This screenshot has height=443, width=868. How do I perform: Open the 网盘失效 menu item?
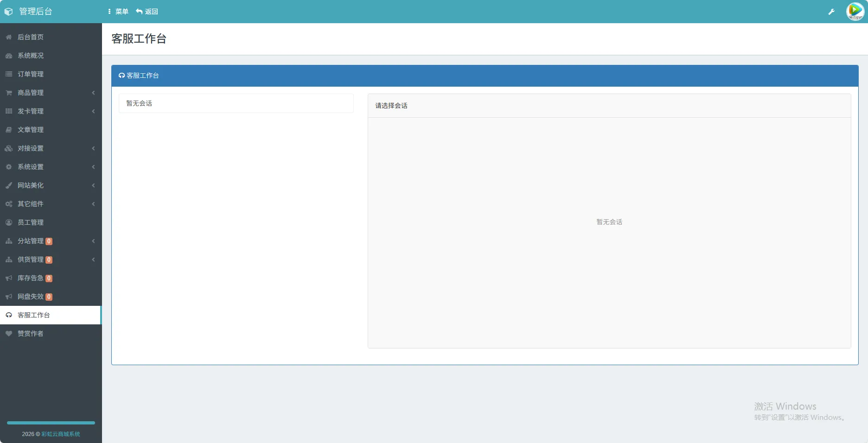[31, 297]
